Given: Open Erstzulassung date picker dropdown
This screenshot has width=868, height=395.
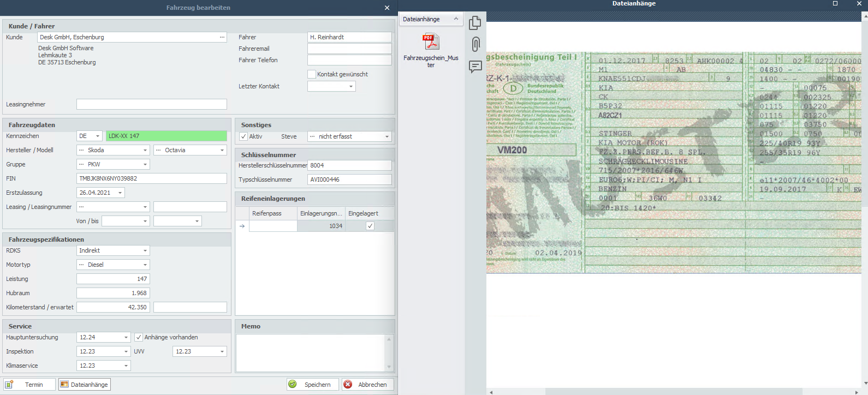Looking at the screenshot, I should pyautogui.click(x=120, y=193).
